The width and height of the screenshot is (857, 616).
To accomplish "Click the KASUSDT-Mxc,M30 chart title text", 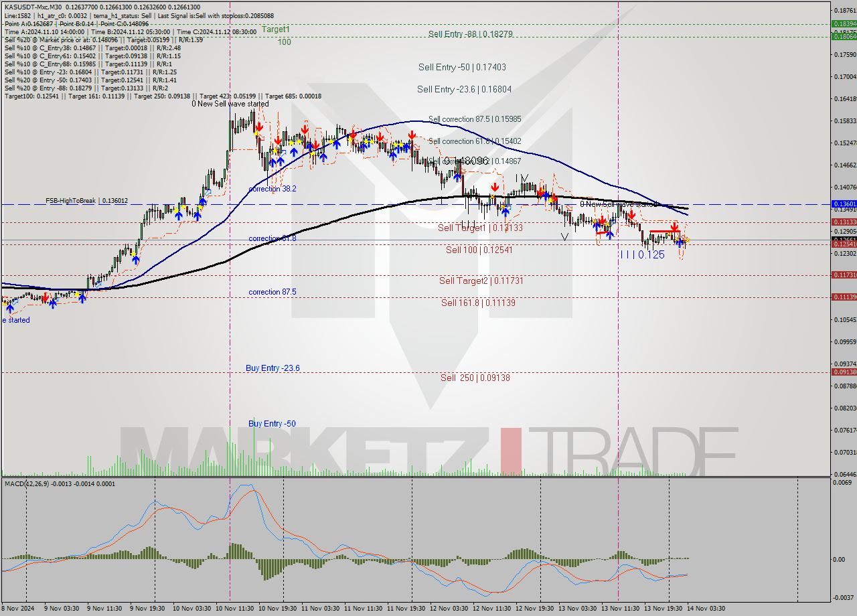I will pos(33,7).
